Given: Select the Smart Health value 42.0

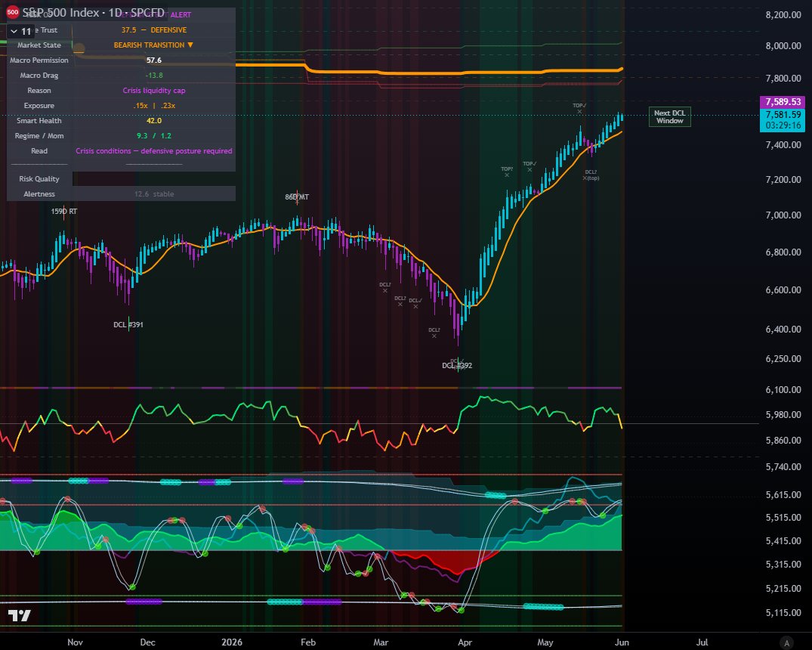Looking at the screenshot, I should point(154,120).
